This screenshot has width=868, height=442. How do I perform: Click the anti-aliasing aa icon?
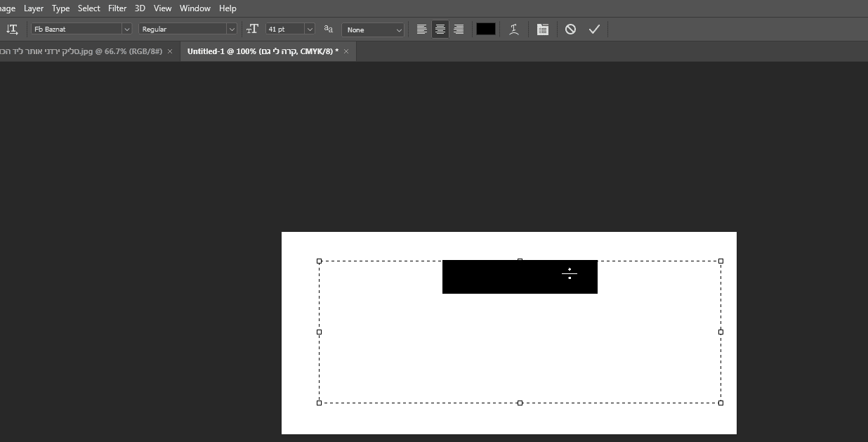pyautogui.click(x=329, y=29)
